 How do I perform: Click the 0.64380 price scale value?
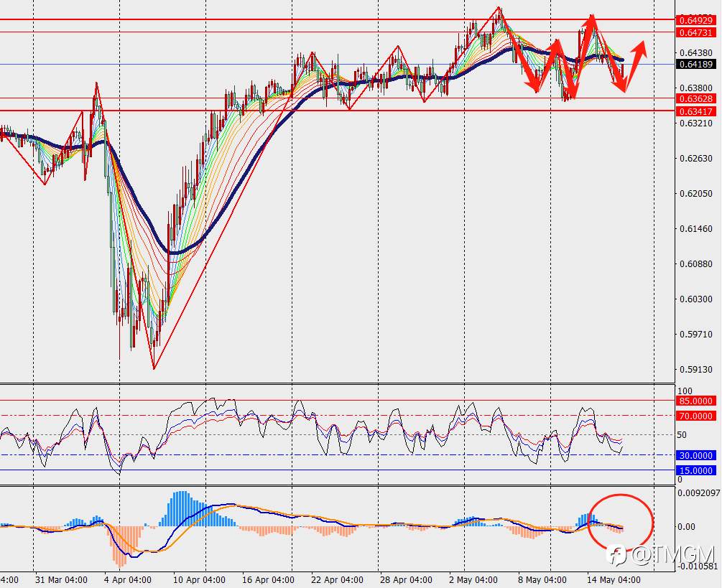click(x=695, y=53)
